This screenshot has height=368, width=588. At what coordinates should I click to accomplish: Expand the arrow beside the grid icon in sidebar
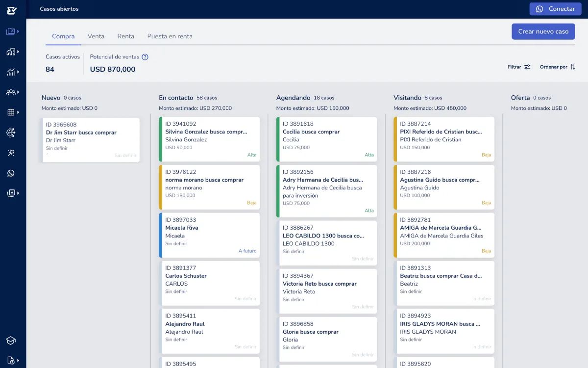pos(18,112)
